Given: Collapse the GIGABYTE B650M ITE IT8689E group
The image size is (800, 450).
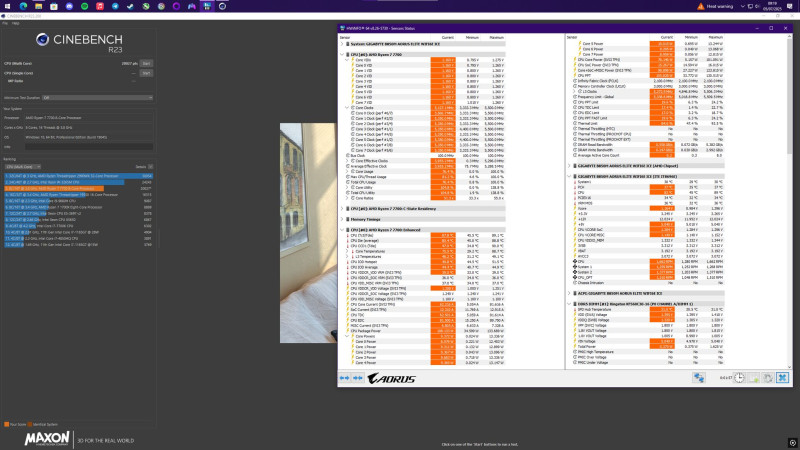Looking at the screenshot, I should tap(569, 176).
